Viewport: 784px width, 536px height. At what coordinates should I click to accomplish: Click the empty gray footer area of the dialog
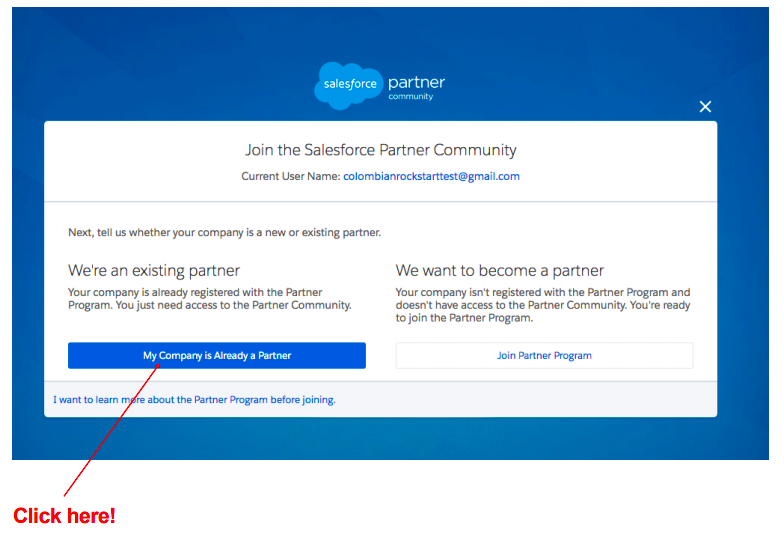550,399
